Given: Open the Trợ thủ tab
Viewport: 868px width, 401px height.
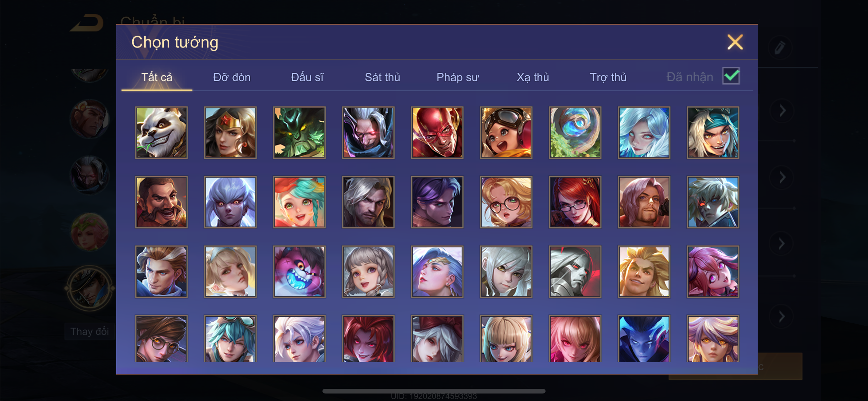Looking at the screenshot, I should coord(608,77).
